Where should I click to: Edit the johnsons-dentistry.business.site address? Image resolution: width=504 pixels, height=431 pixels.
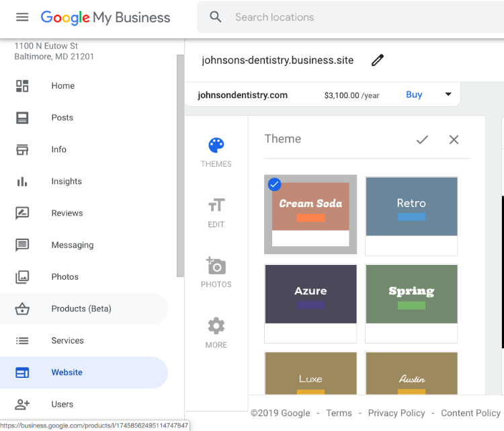[x=378, y=60]
